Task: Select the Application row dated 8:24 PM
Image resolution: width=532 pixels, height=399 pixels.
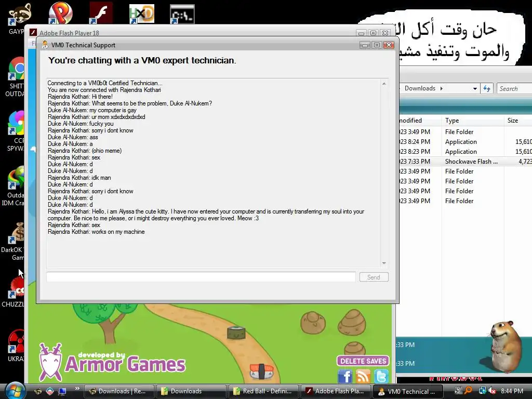Action: [x=465, y=142]
